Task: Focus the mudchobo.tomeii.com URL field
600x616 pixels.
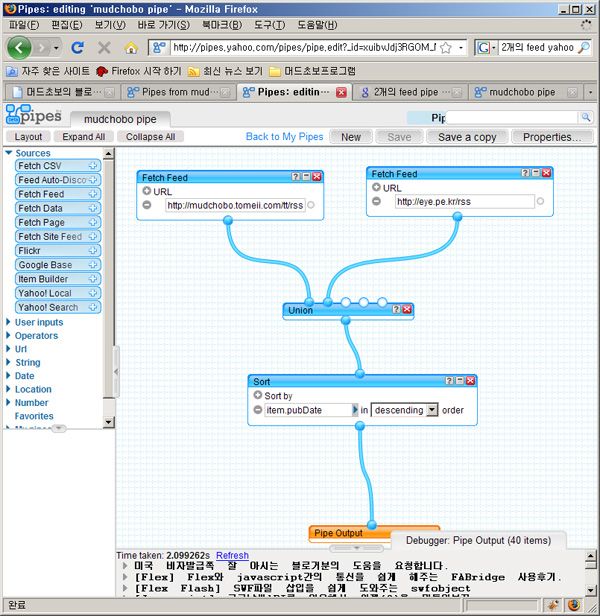Action: pos(235,205)
